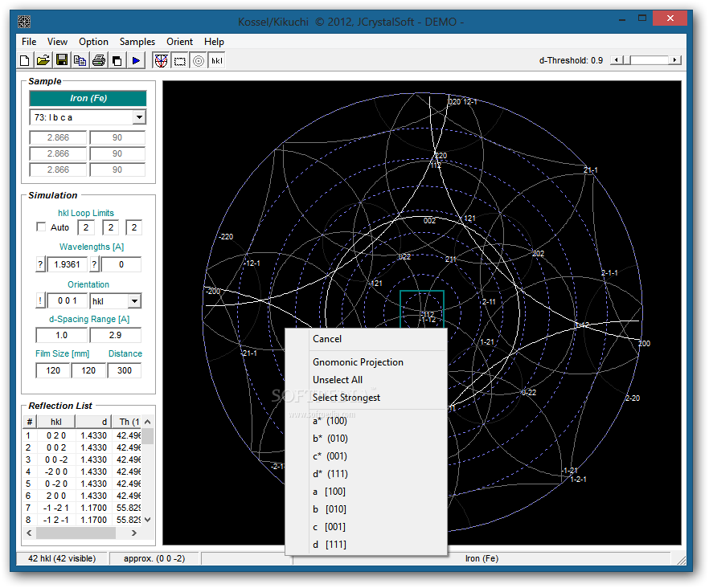Click the Iron (Fe) sample name button
The width and height of the screenshot is (709, 588).
click(x=88, y=98)
